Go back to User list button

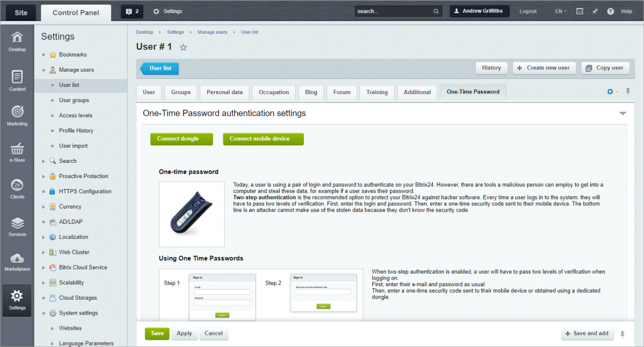[x=159, y=68]
